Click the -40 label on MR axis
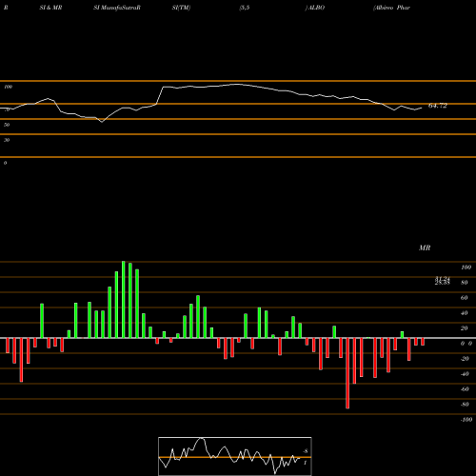 click(465, 374)
